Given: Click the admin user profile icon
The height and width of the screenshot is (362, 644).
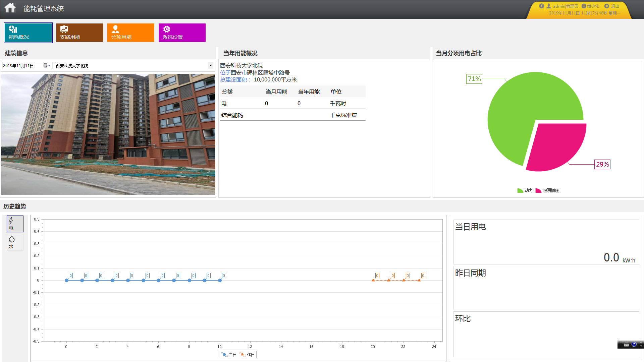Looking at the screenshot, I should point(549,6).
